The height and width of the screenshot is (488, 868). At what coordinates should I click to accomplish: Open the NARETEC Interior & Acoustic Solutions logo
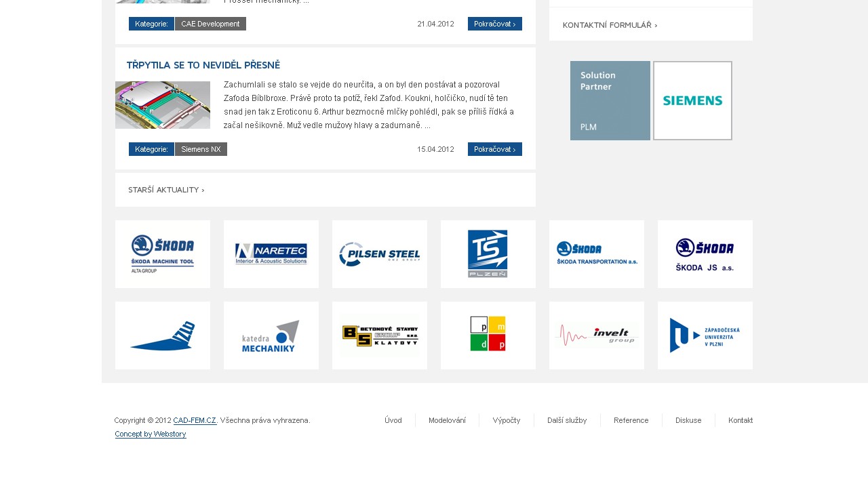[271, 253]
